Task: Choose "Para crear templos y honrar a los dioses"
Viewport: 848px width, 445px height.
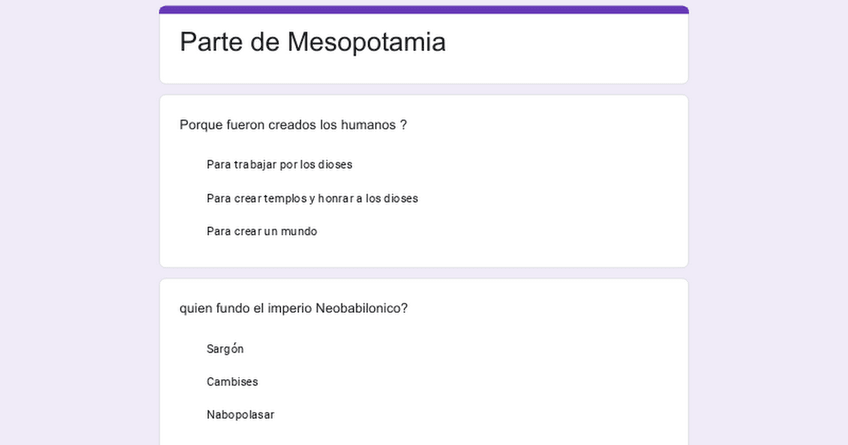Action: [312, 198]
